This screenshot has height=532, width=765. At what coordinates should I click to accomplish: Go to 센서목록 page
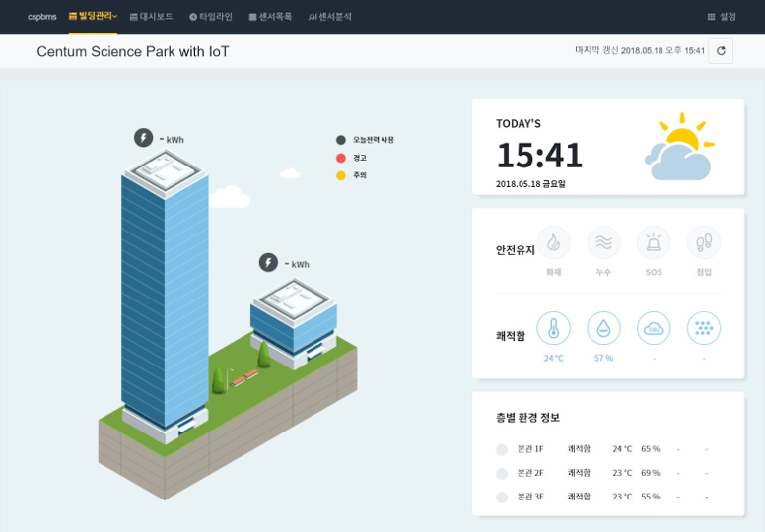270,17
